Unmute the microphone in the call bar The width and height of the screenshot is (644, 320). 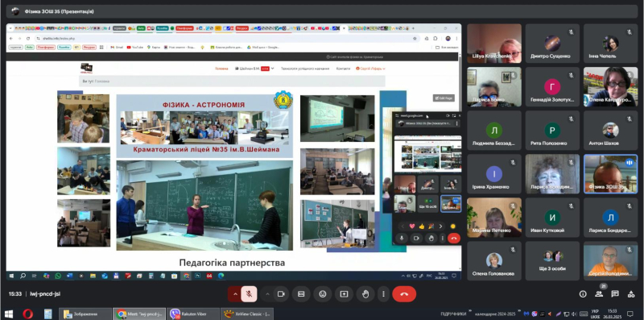[x=249, y=294]
